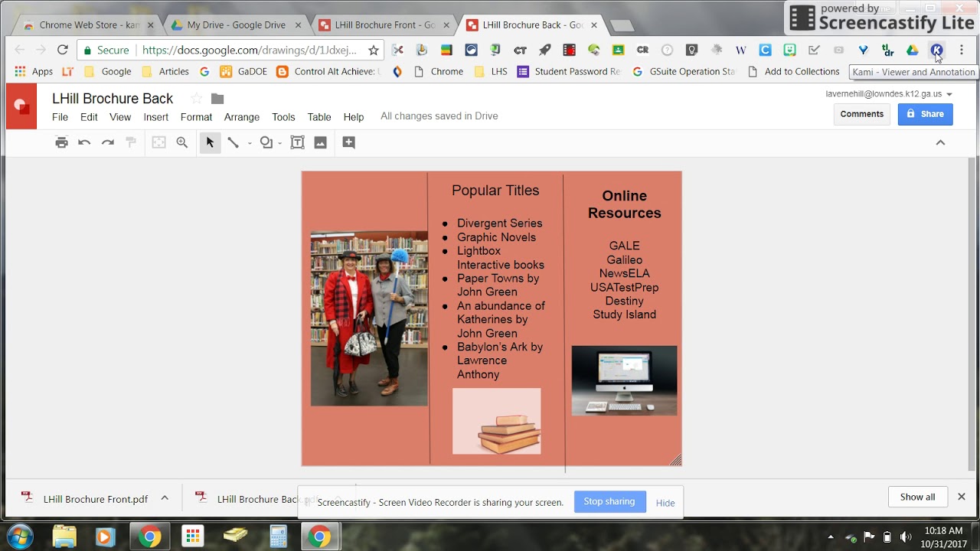Click the Google Drive extension icon
Image resolution: width=980 pixels, height=551 pixels.
click(912, 50)
